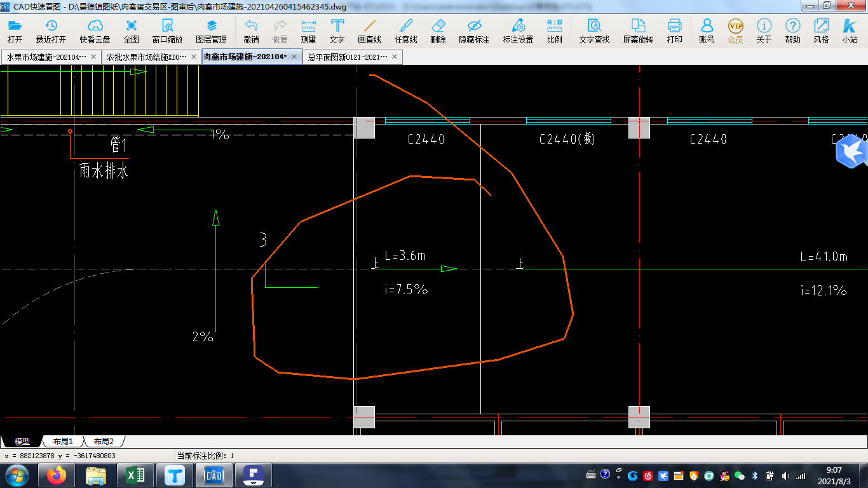
Task: Select the 任意线 freehand line tool
Action: click(405, 30)
